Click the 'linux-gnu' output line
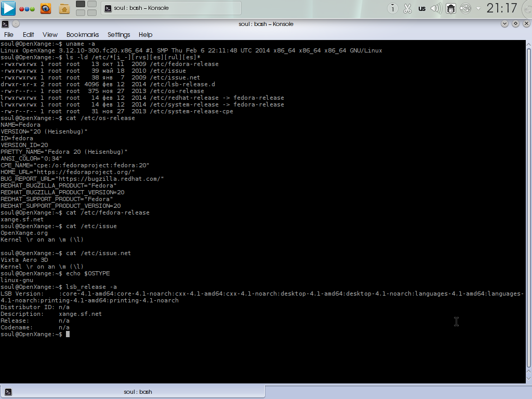The width and height of the screenshot is (532, 399). pyautogui.click(x=17, y=280)
